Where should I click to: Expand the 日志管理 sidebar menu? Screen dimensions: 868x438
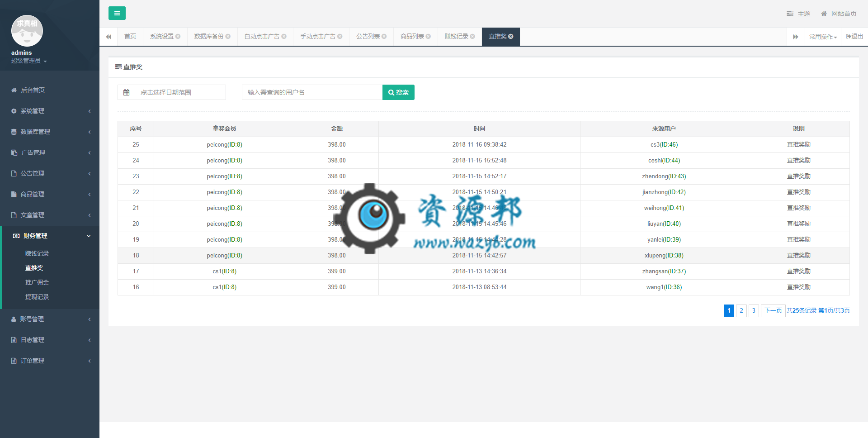pyautogui.click(x=50, y=340)
